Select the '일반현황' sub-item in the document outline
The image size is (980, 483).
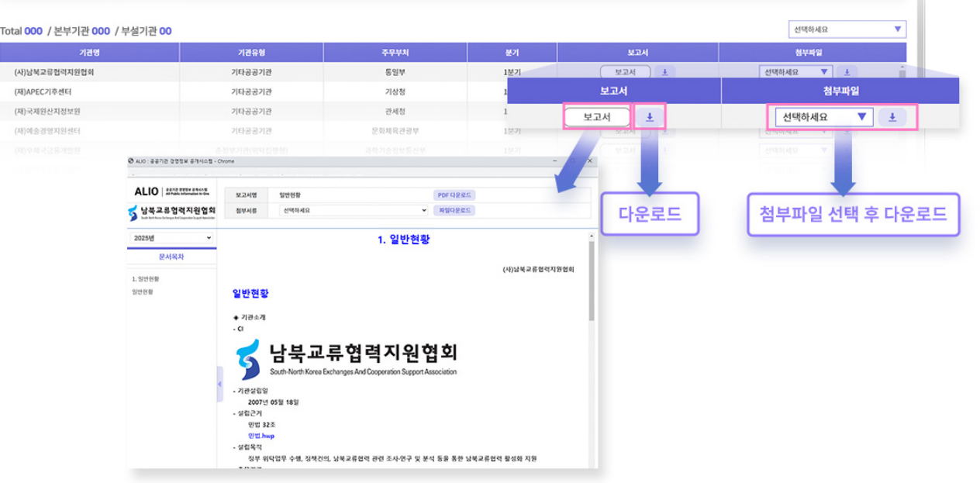(x=143, y=292)
